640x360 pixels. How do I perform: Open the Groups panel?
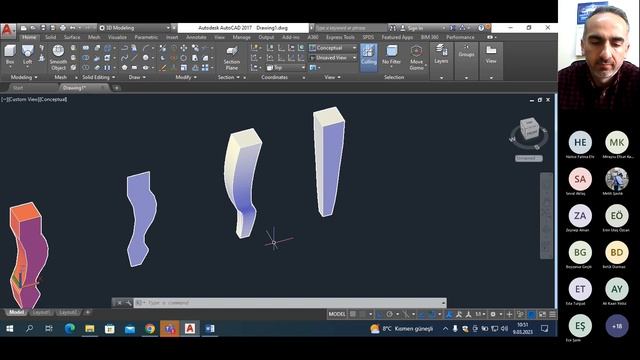[x=466, y=51]
